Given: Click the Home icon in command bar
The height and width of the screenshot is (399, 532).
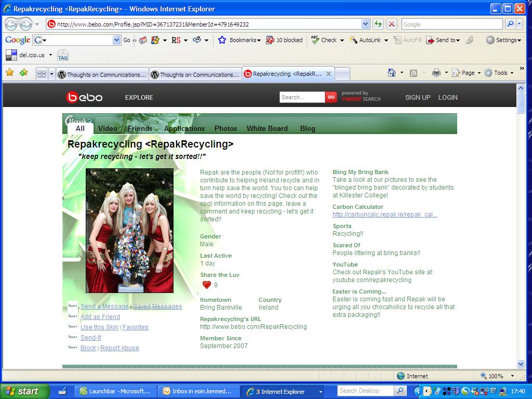Looking at the screenshot, I should (x=392, y=73).
